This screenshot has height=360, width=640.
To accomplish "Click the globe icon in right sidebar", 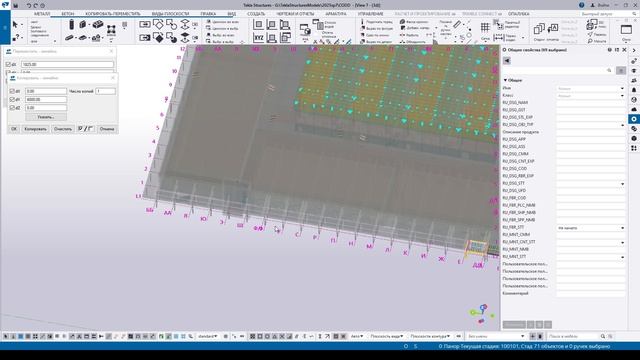I will 634,100.
